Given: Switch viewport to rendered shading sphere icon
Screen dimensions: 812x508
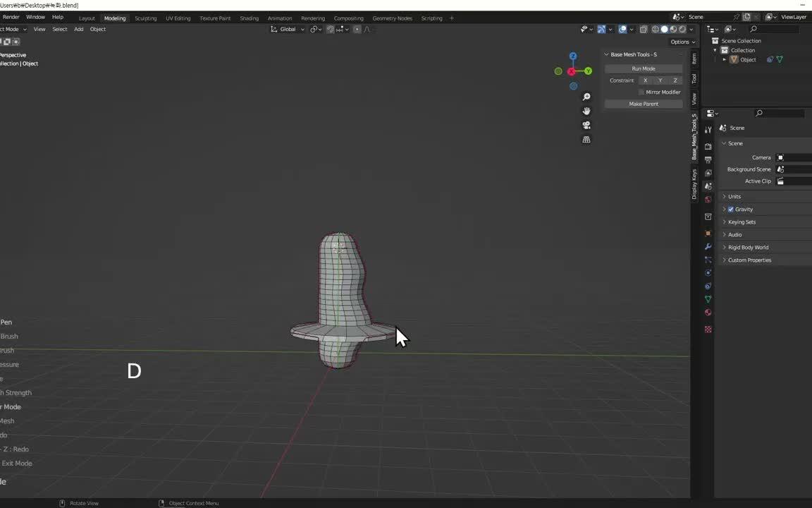Looking at the screenshot, I should pyautogui.click(x=681, y=29).
